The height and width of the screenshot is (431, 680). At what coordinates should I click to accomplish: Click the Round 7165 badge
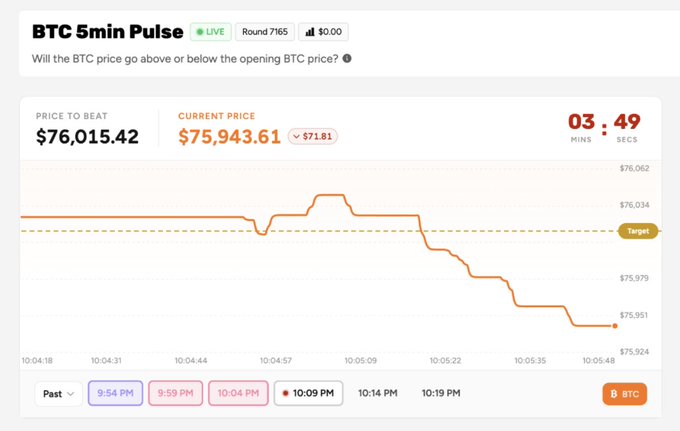265,32
